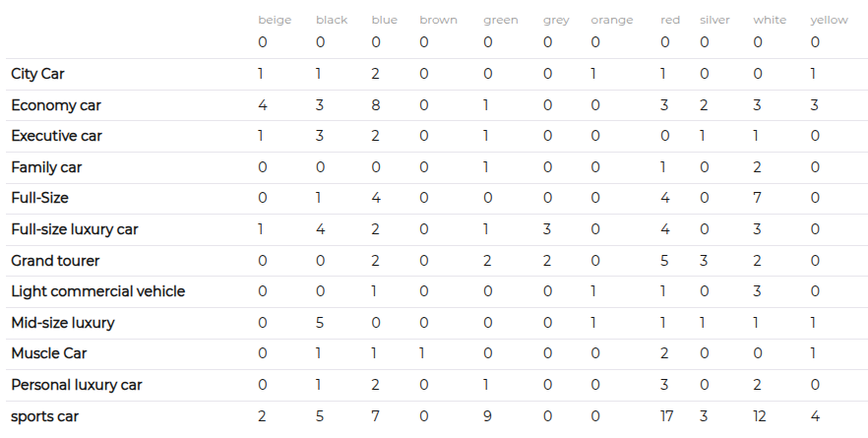The width and height of the screenshot is (868, 438).
Task: Select the Mid-size luxury row label
Action: pyautogui.click(x=63, y=322)
